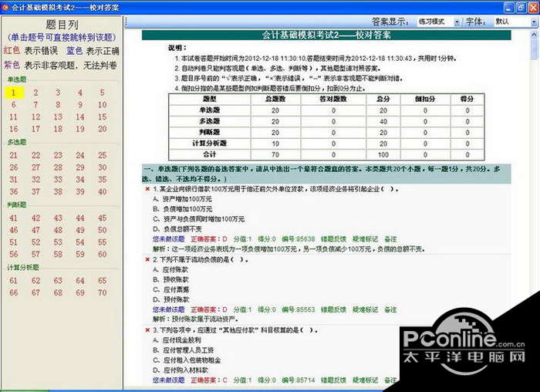Click the 计算分析题 row label in the score table
This screenshot has width=540, height=392.
(209, 144)
